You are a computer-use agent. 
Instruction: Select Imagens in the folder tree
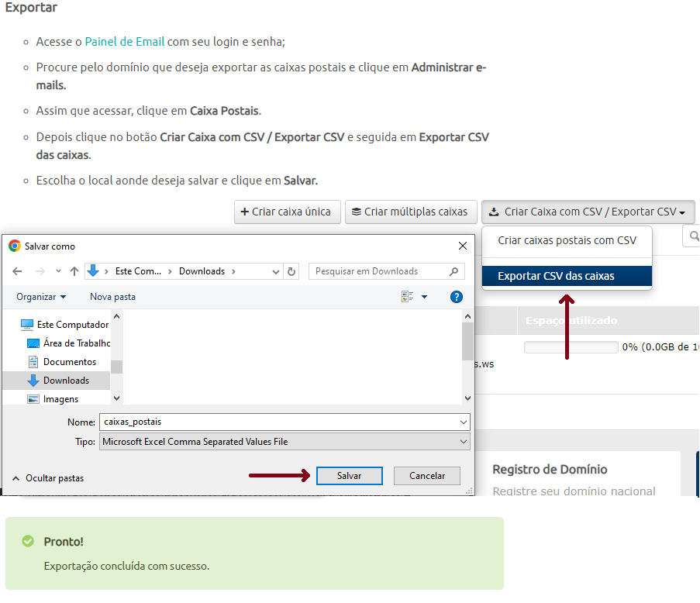(x=60, y=399)
